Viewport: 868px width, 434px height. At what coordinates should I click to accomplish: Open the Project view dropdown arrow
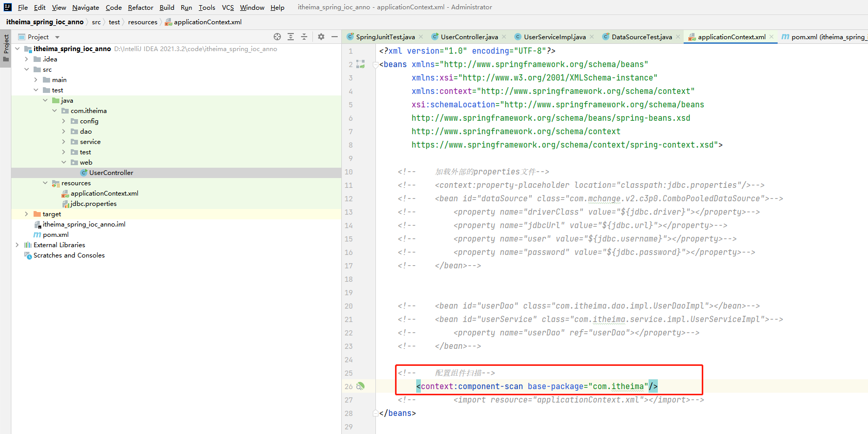coord(57,37)
